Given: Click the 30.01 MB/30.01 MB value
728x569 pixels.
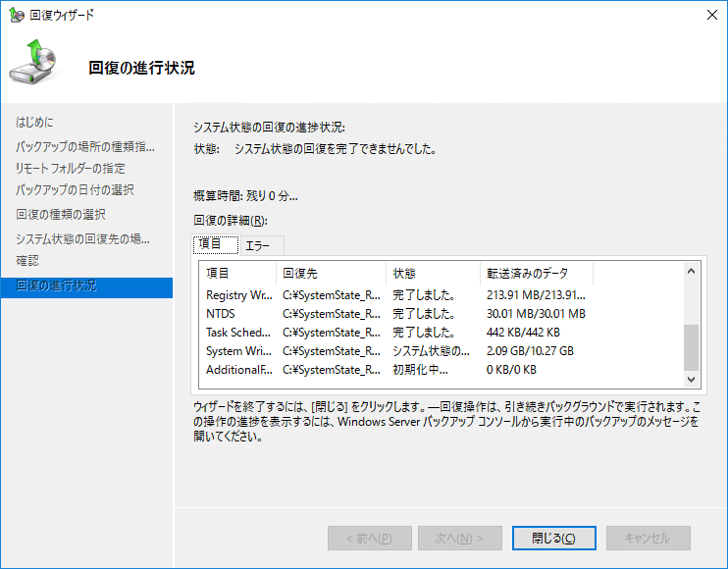Looking at the screenshot, I should tap(536, 314).
